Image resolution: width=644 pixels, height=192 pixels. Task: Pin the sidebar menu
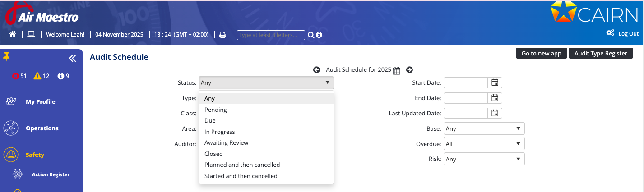[6, 56]
